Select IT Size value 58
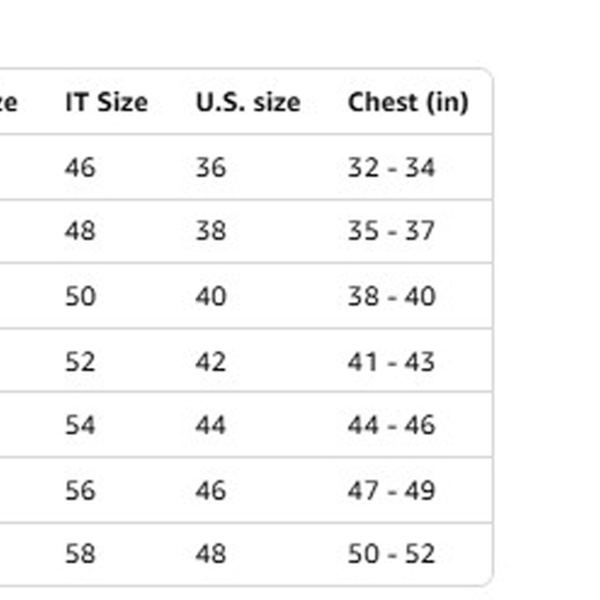 [80, 553]
